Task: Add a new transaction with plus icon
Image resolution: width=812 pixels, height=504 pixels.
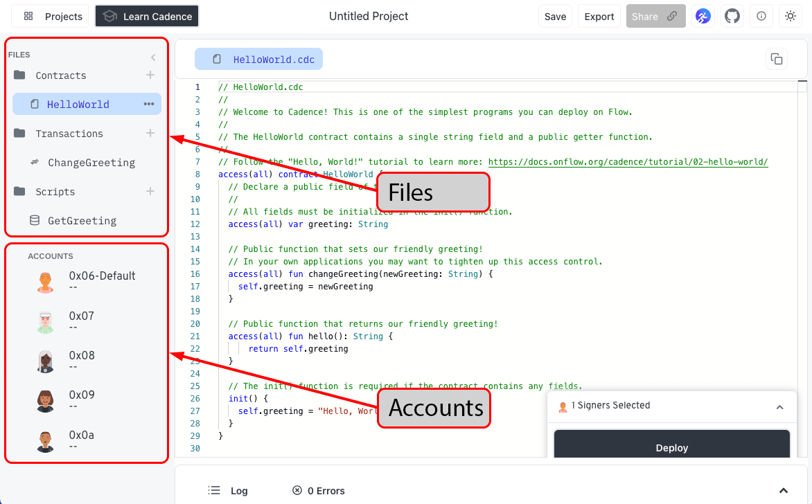Action: tap(150, 133)
